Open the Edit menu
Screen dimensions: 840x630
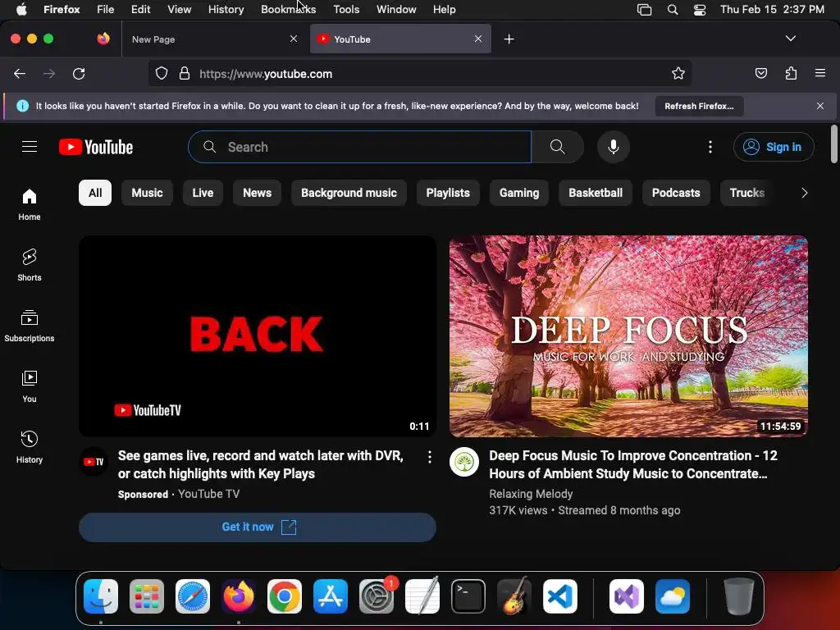tap(140, 10)
